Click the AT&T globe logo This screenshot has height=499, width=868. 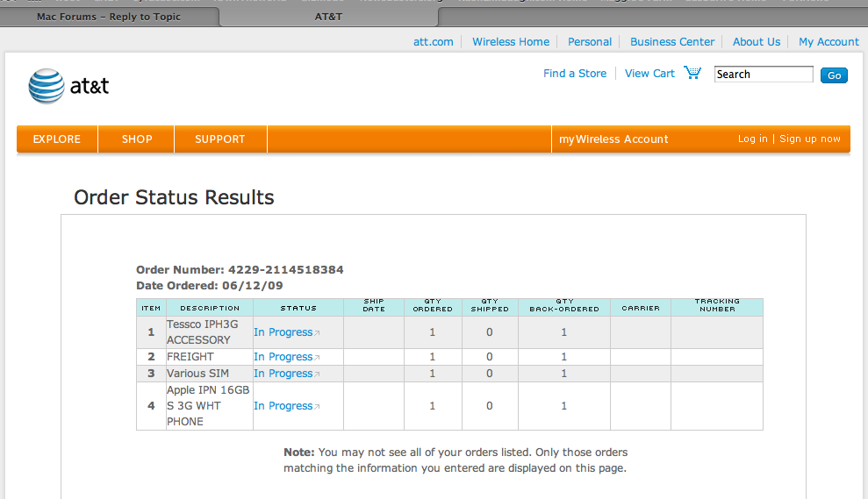coord(47,86)
